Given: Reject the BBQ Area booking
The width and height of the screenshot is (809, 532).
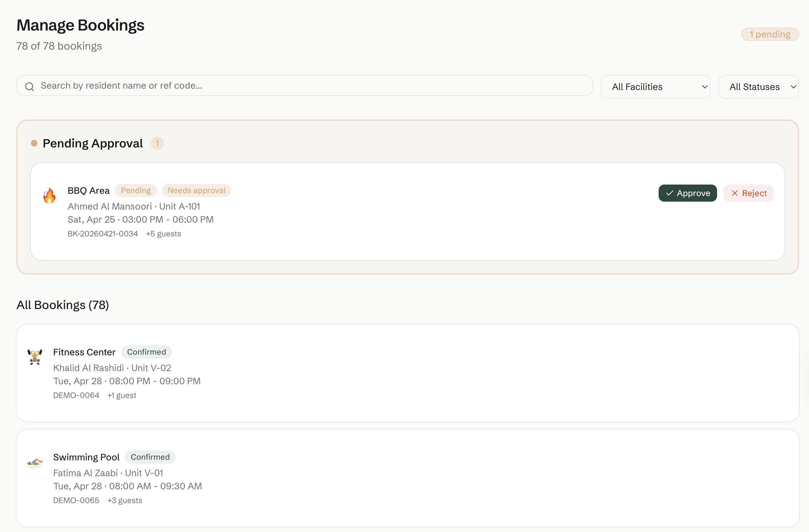Looking at the screenshot, I should tap(749, 193).
